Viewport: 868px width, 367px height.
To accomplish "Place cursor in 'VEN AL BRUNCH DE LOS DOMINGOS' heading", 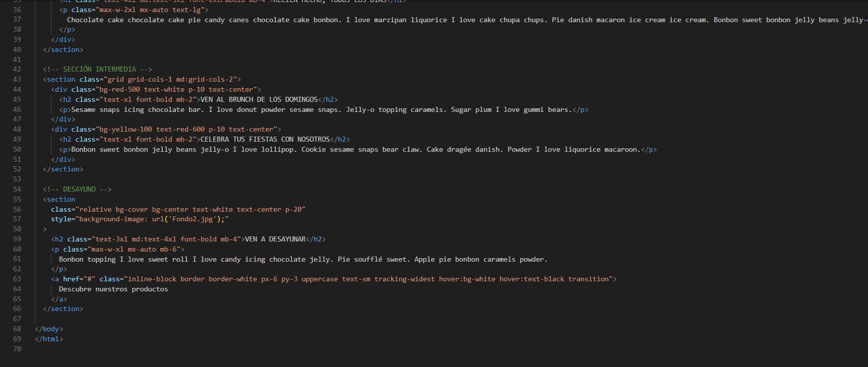I will click(x=259, y=99).
